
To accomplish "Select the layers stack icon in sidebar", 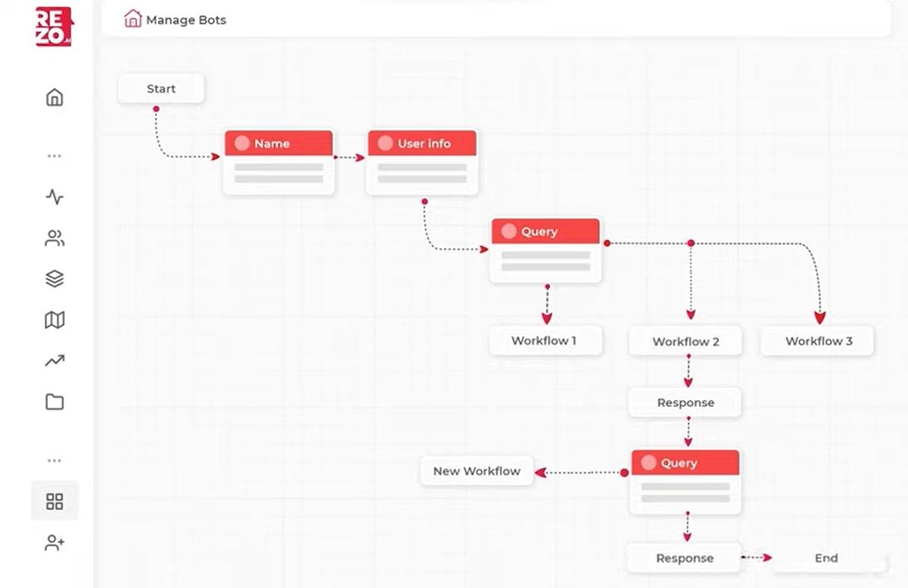I will (54, 279).
